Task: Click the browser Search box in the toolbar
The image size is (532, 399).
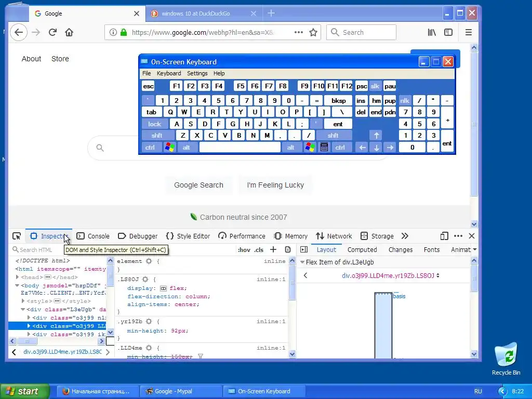Action: pos(362,33)
